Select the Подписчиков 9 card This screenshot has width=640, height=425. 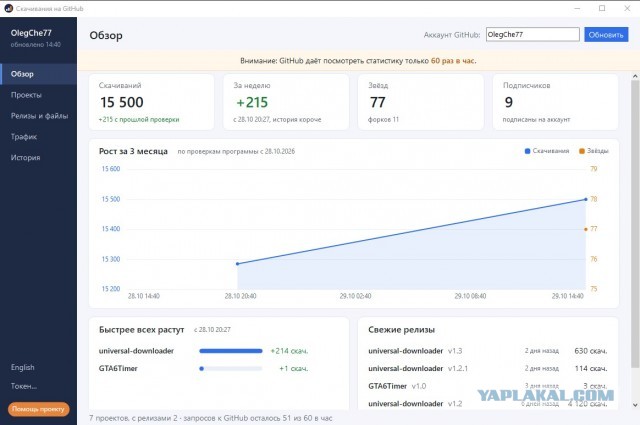(x=556, y=102)
